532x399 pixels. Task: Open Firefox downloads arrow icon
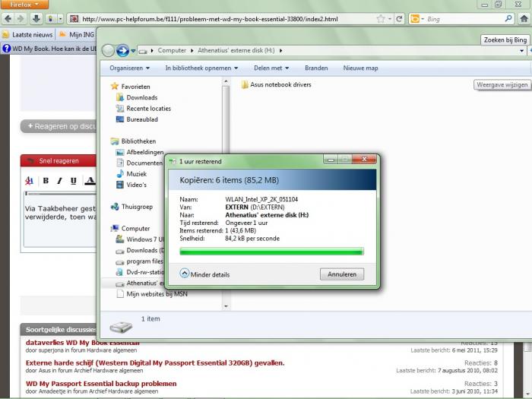tap(36, 19)
